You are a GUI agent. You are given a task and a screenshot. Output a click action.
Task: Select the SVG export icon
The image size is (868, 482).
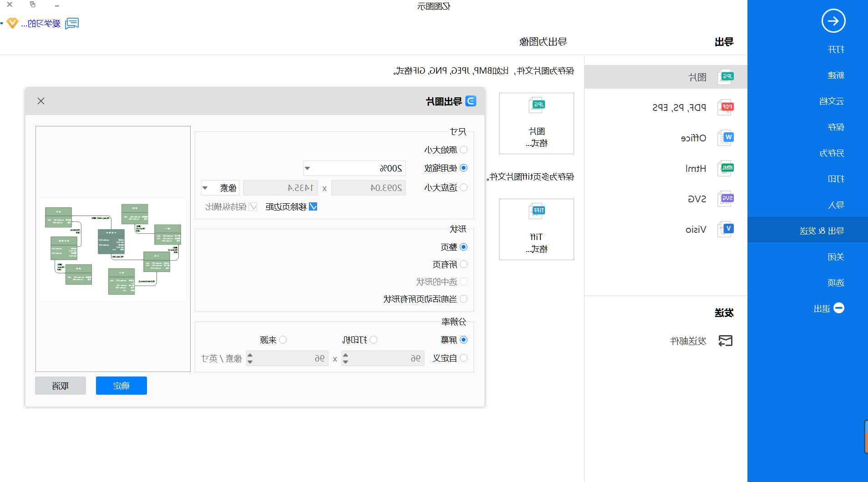coord(727,199)
